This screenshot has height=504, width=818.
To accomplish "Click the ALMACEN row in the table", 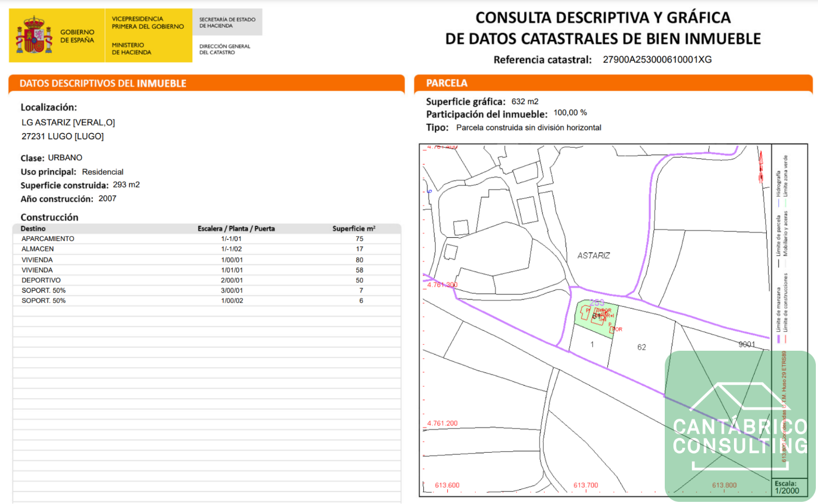I will pos(207,249).
